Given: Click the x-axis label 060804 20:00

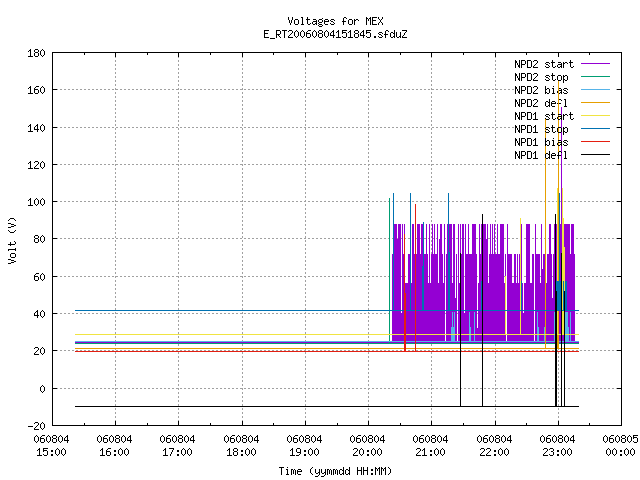Looking at the screenshot, I should [x=367, y=446].
